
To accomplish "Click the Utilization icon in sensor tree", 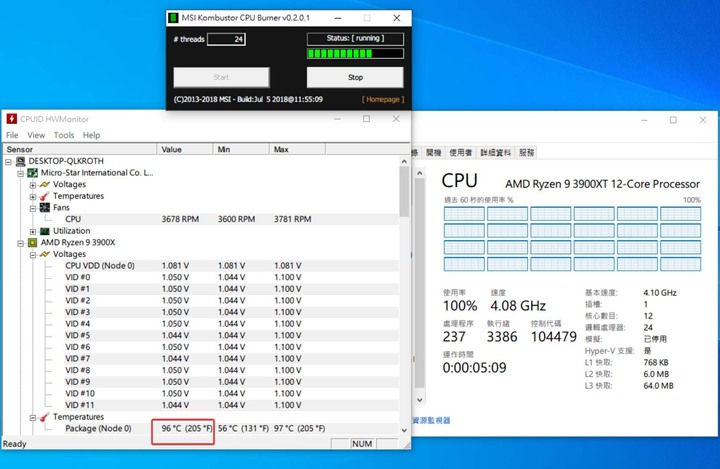I will click(x=45, y=231).
